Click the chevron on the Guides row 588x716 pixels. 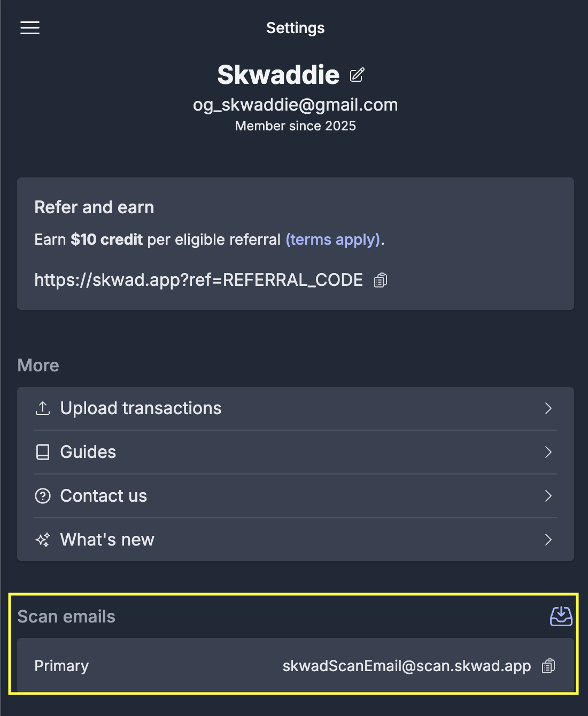point(548,452)
